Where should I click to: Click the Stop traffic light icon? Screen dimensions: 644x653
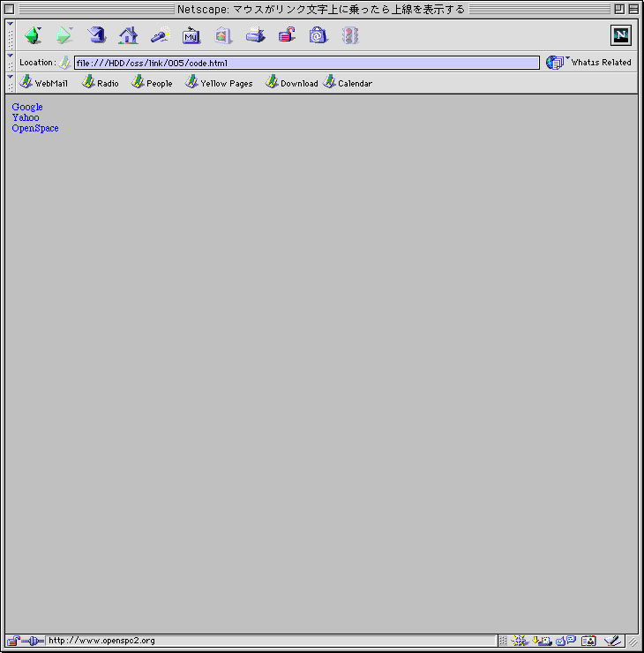pos(350,35)
